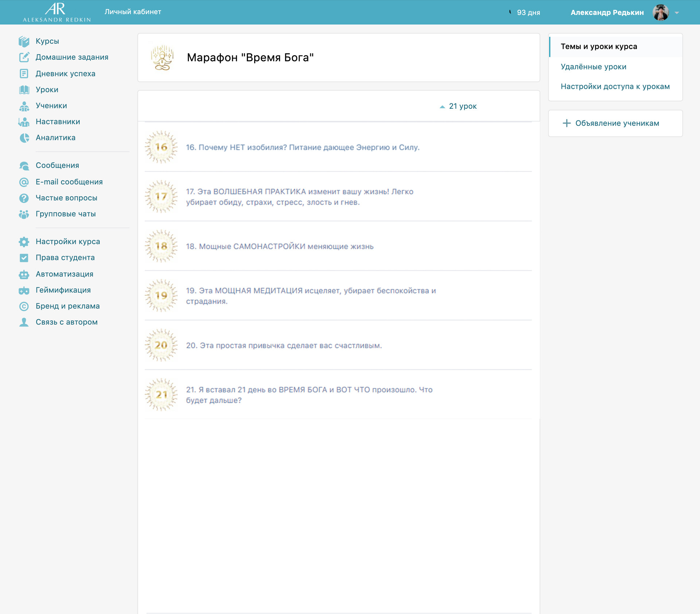Open Courses via the book icon
The image size is (700, 614).
pos(24,41)
